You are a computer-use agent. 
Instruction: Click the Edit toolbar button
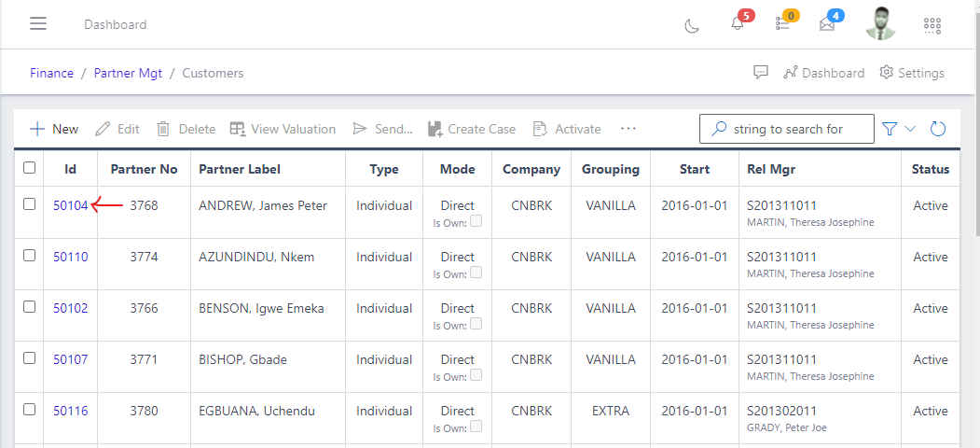(x=117, y=129)
